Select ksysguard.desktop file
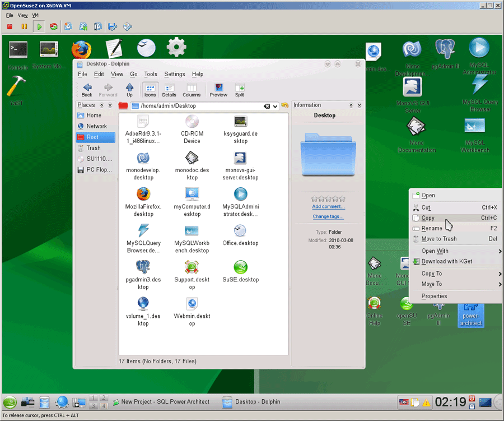 pyautogui.click(x=240, y=129)
